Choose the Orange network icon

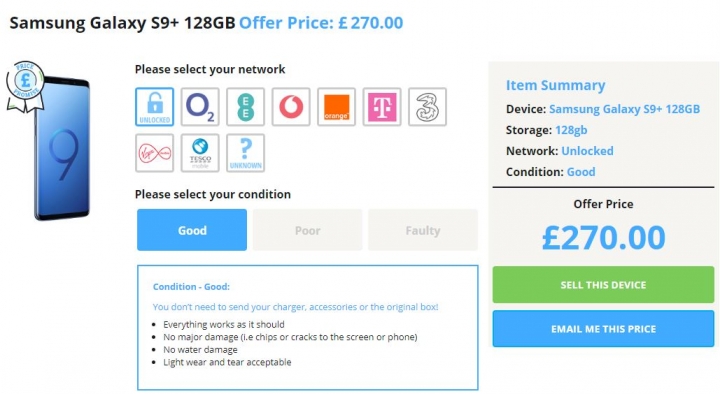[337, 107]
